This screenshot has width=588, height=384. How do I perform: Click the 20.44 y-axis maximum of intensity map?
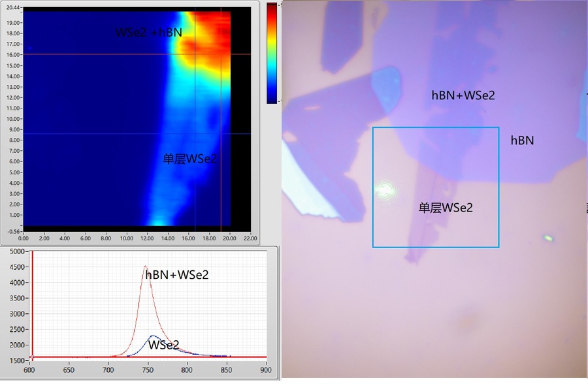click(13, 8)
